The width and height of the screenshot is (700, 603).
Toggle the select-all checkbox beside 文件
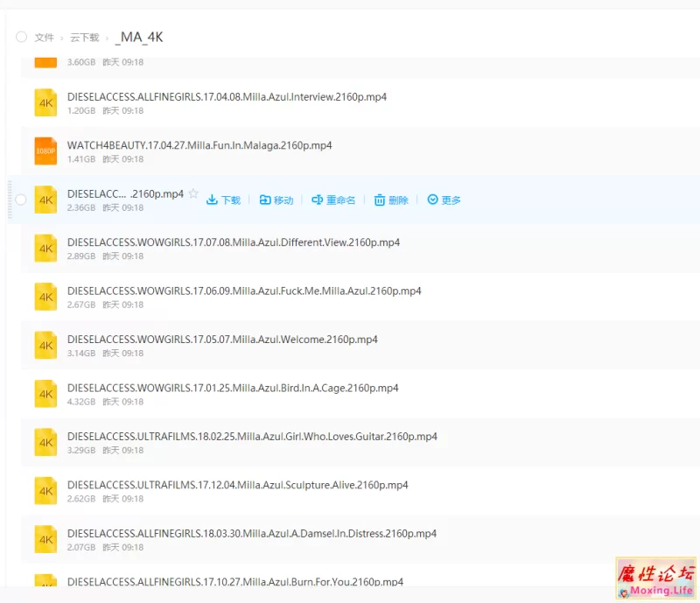click(21, 38)
